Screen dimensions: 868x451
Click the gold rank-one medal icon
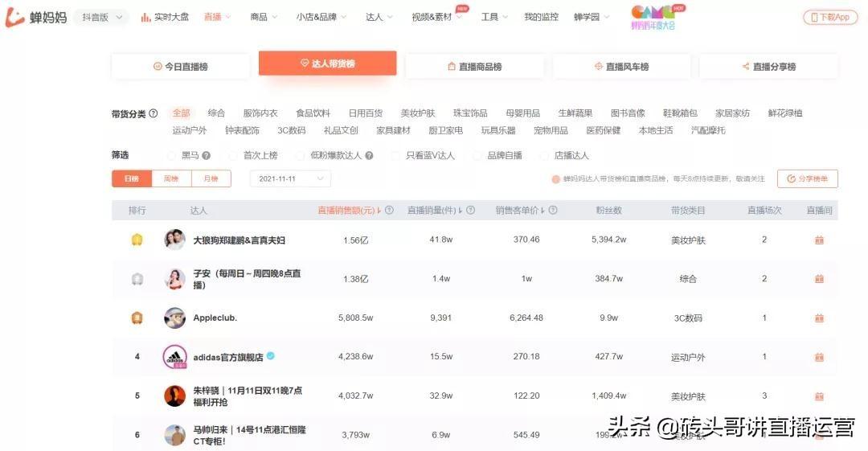[x=137, y=240]
